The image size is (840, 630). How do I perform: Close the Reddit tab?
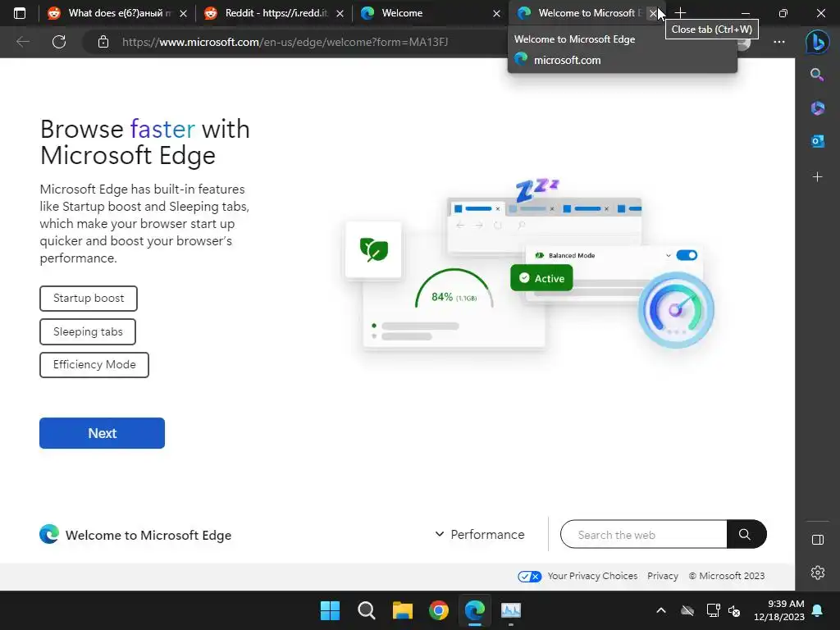340,13
